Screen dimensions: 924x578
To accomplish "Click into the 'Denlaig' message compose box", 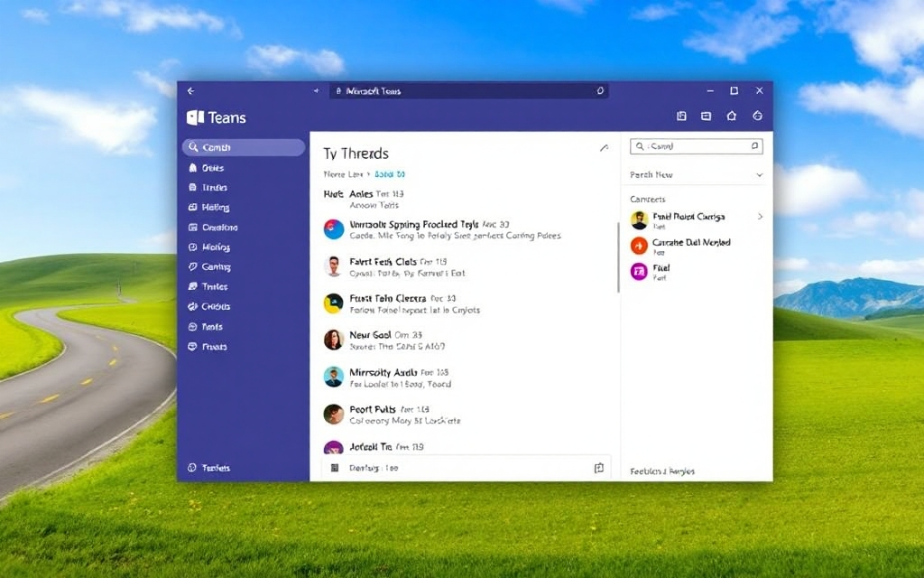I will click(466, 468).
